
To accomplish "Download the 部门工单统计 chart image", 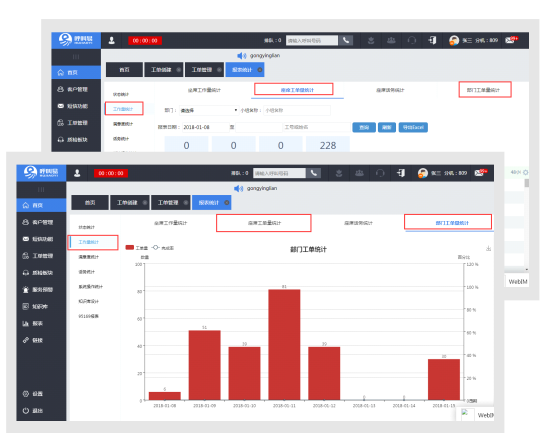I will pyautogui.click(x=488, y=249).
